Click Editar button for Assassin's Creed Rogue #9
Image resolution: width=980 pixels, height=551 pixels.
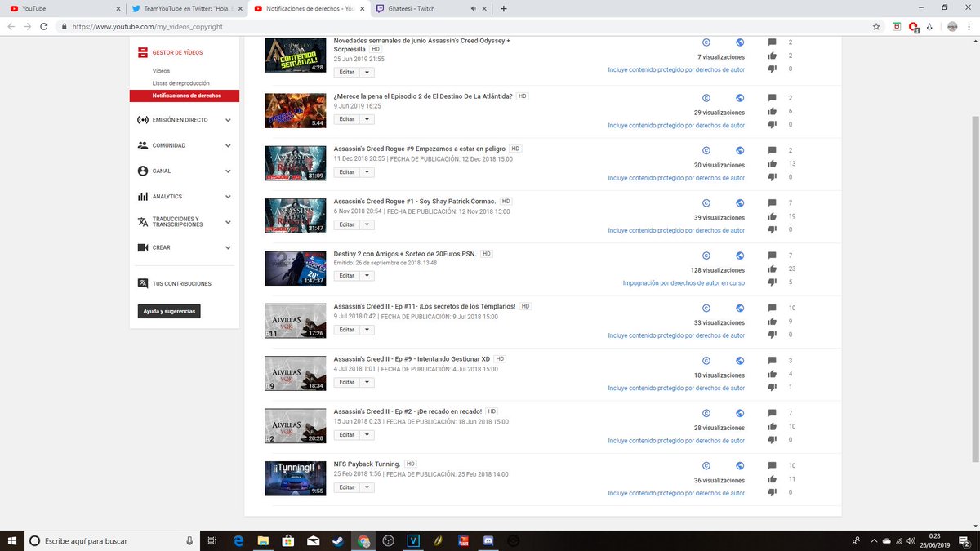click(x=347, y=172)
